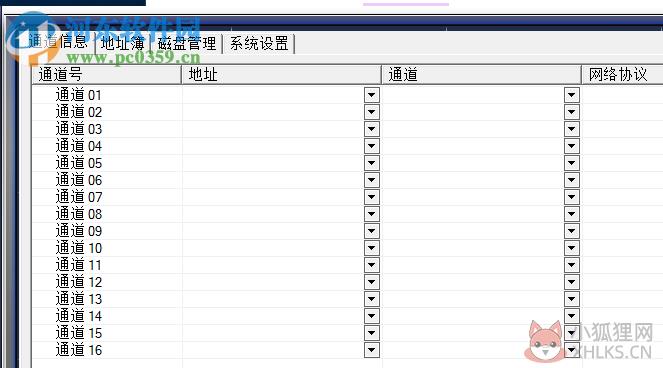Open the 通道 column dropdown for 通道 09

point(572,231)
